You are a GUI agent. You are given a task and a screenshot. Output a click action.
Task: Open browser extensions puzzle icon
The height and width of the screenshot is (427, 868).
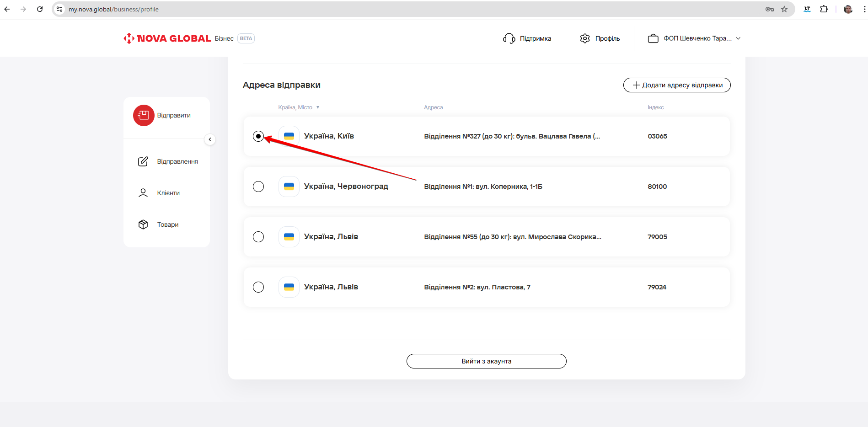coord(824,9)
